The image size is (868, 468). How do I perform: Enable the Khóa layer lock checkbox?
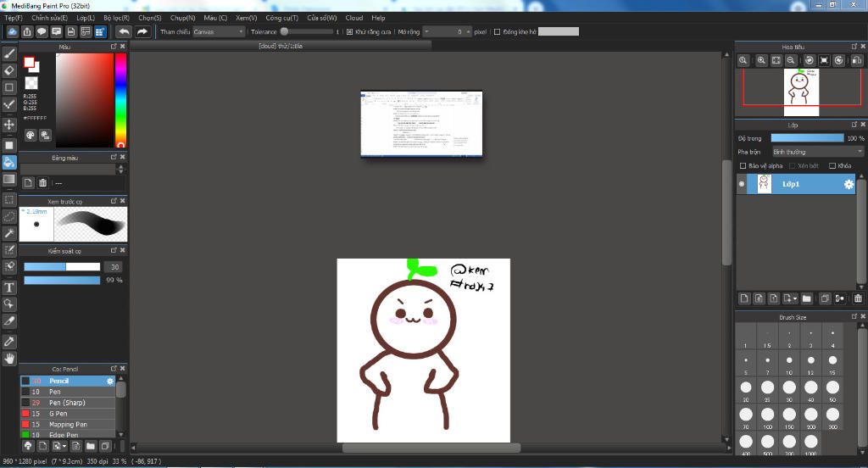(832, 165)
